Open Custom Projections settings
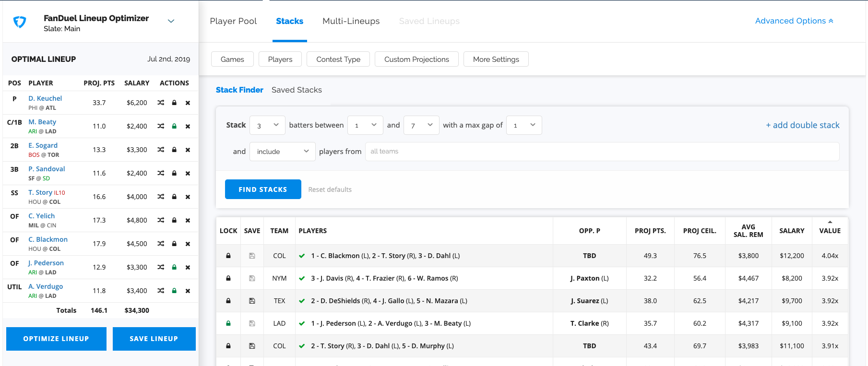The height and width of the screenshot is (366, 868). 416,59
